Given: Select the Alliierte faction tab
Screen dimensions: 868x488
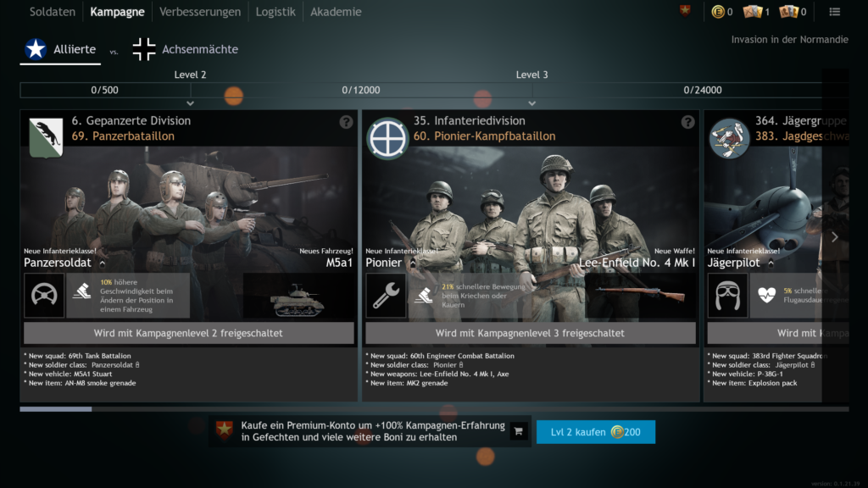Looking at the screenshot, I should (x=60, y=49).
